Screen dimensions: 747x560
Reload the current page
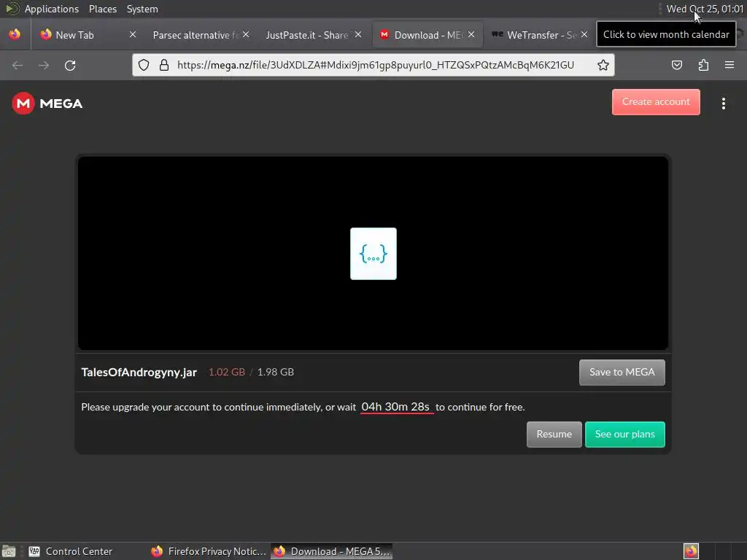pos(70,65)
